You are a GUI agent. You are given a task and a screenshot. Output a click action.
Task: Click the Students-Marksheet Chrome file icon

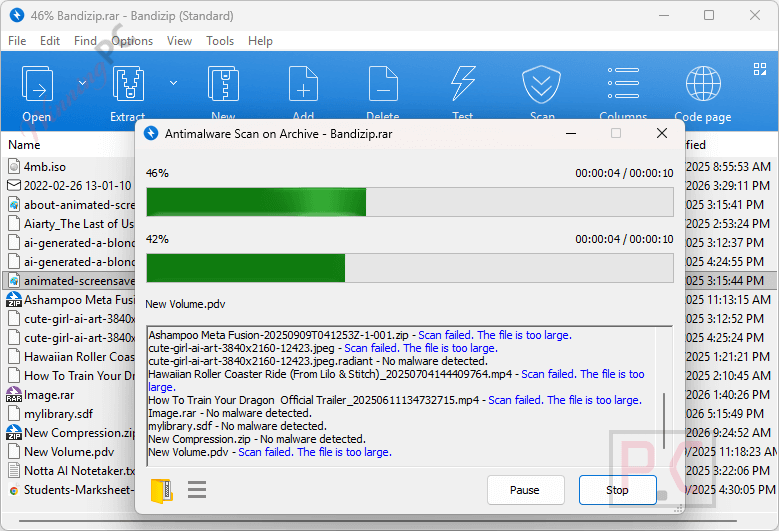[x=14, y=490]
